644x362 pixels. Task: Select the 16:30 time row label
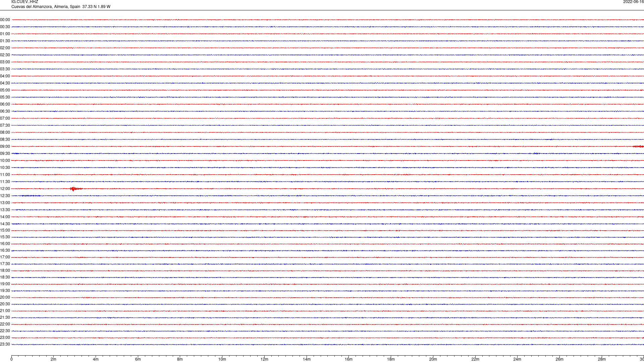tap(5, 250)
